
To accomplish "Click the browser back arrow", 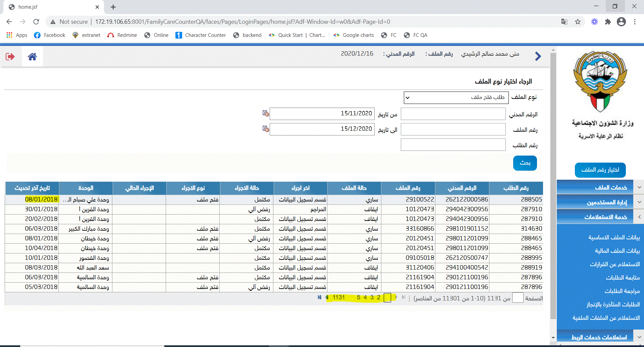I will 9,22.
